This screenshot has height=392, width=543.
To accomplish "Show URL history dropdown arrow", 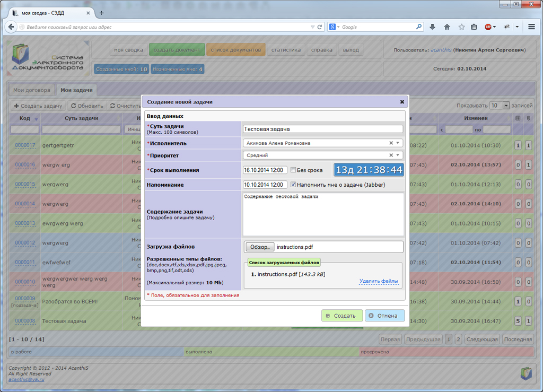I will [312, 27].
